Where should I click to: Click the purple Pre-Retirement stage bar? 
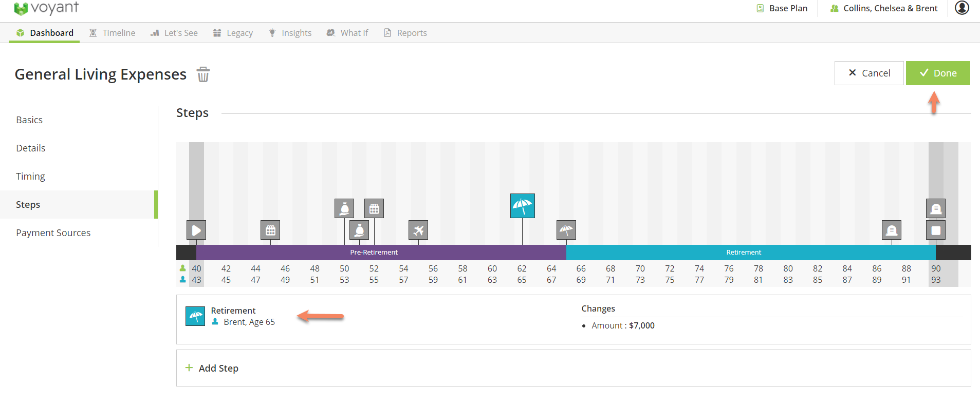pos(374,252)
